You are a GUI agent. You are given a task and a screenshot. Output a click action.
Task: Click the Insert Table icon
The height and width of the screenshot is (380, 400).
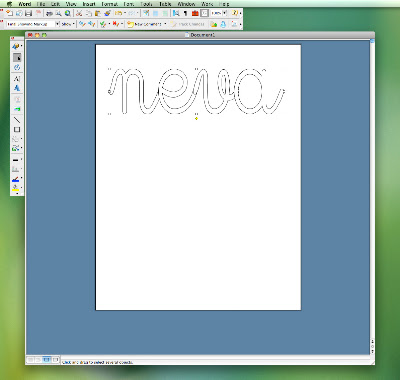point(155,13)
